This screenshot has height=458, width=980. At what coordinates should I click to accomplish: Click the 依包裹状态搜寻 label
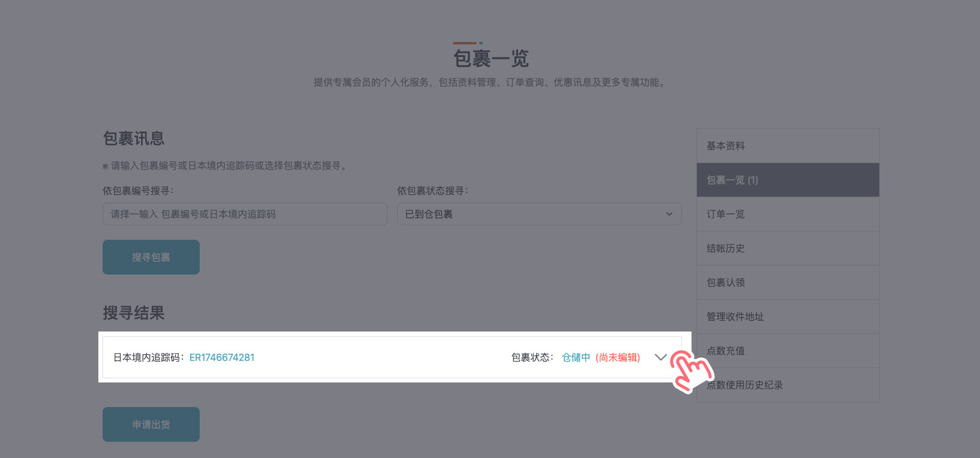(432, 191)
